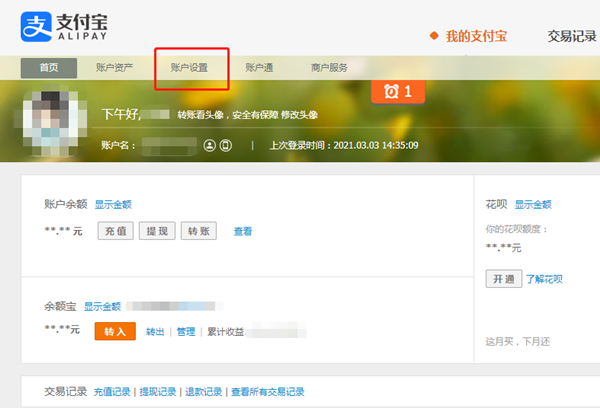600x408 pixels.
Task: Click the 累计收益 label
Action: click(x=226, y=332)
